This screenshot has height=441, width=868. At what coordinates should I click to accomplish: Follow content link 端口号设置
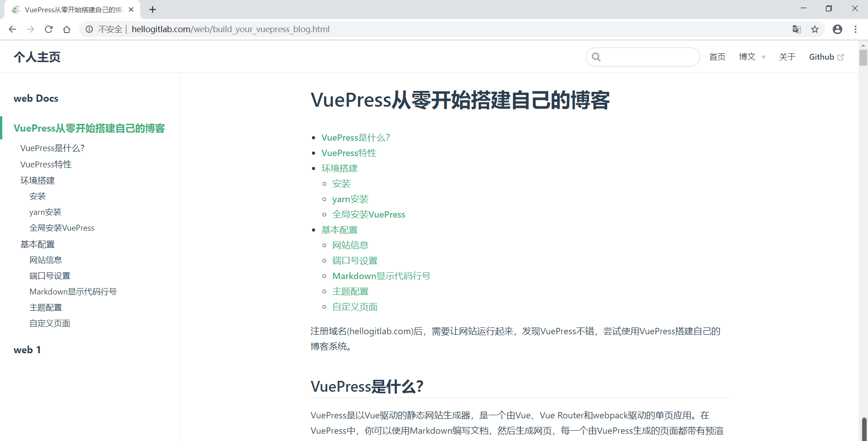[x=355, y=261]
